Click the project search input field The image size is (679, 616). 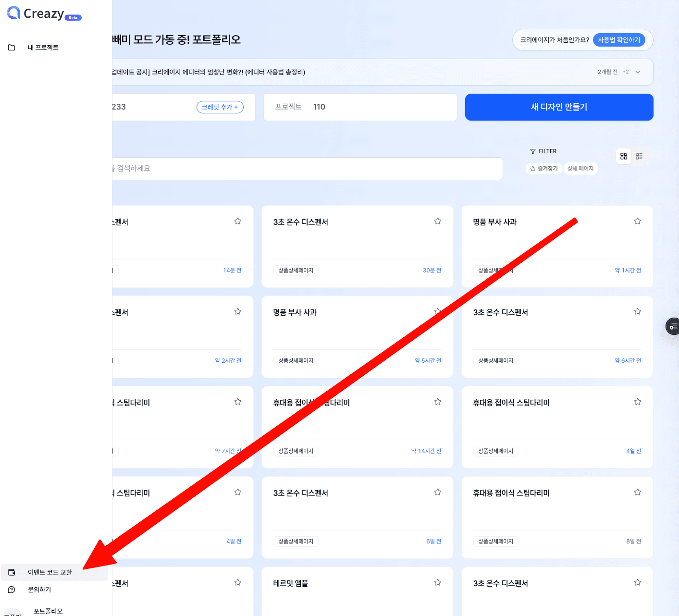point(308,169)
